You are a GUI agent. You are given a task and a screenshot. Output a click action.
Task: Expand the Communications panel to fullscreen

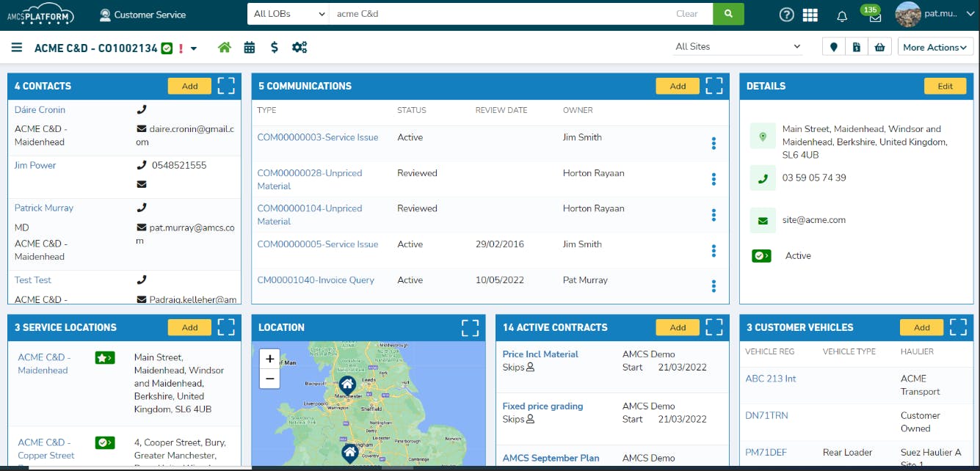714,86
